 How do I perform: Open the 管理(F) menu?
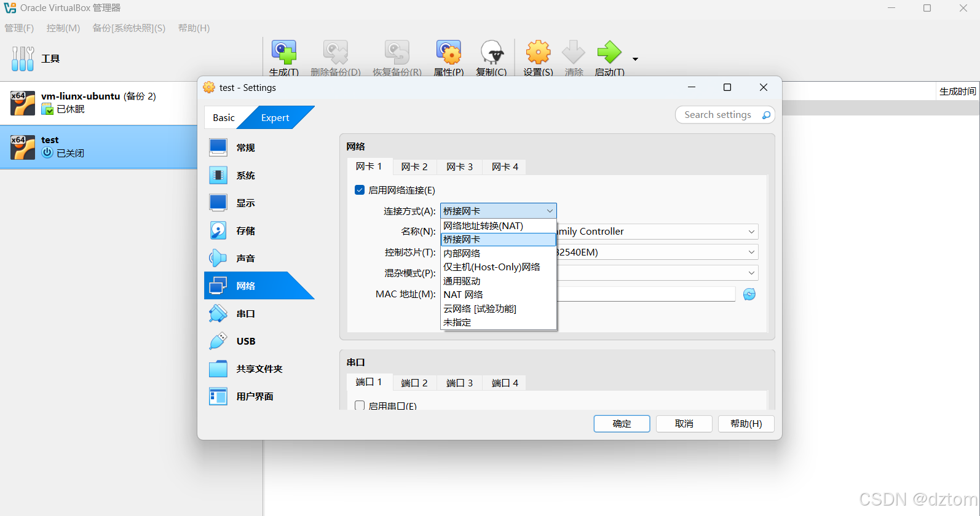[19, 28]
